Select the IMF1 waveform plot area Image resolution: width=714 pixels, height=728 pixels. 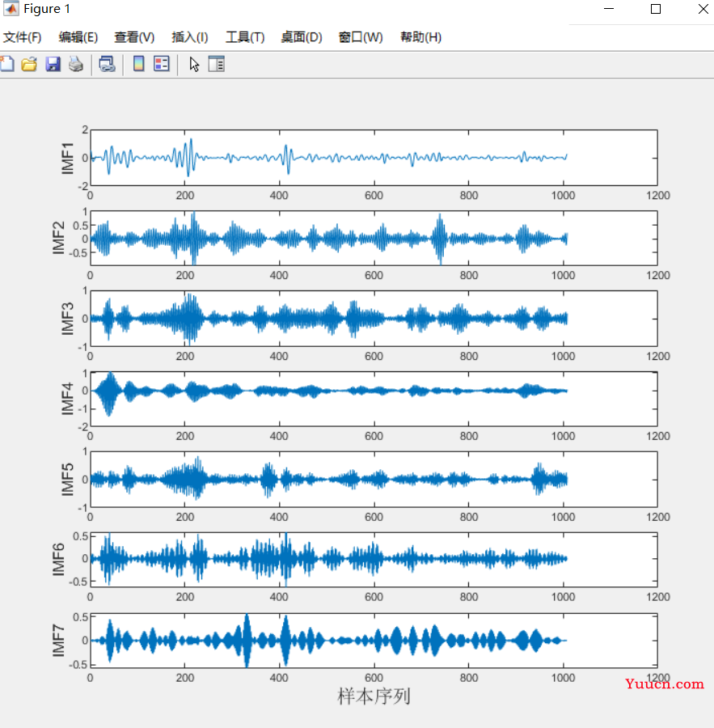(x=374, y=158)
